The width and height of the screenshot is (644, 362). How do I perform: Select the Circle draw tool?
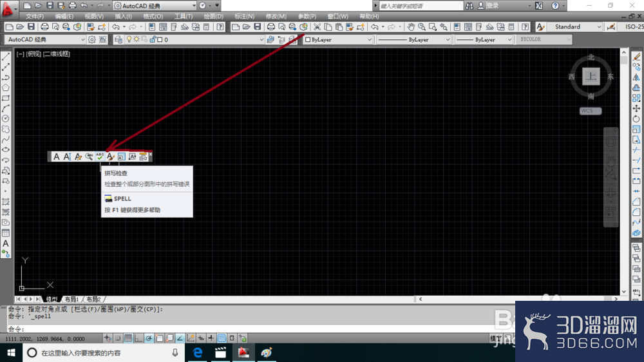pos(6,119)
